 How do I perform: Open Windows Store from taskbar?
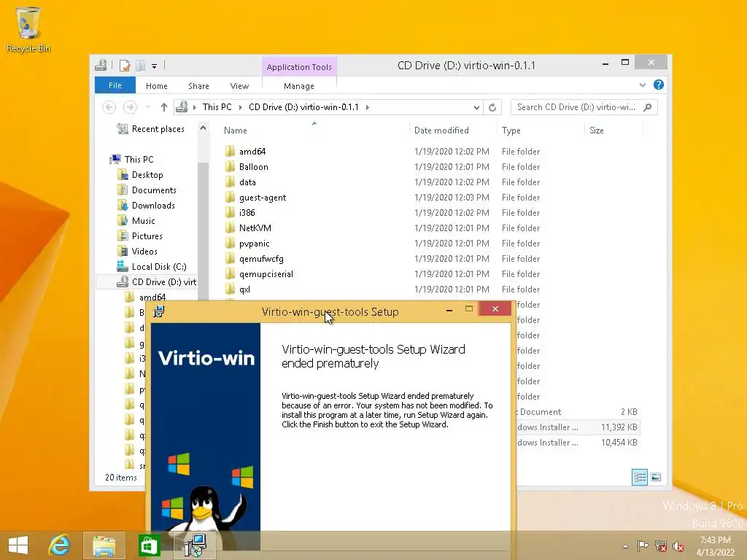[149, 545]
